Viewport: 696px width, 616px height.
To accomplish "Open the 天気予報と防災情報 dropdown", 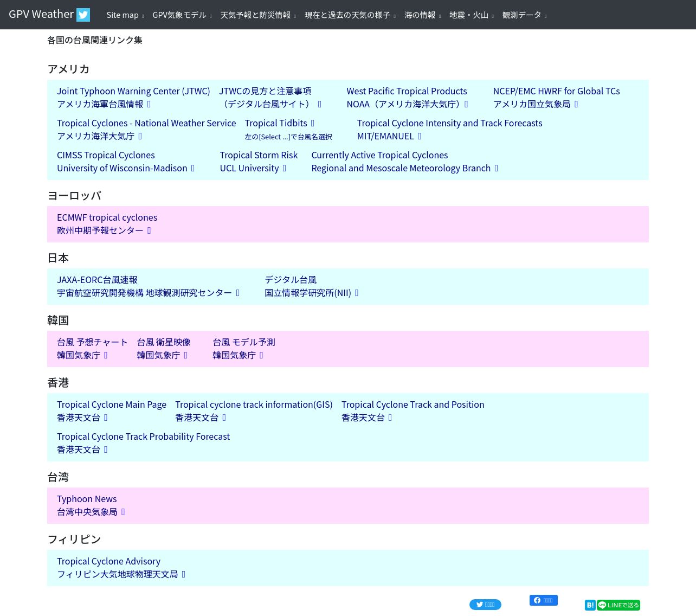I will point(258,15).
